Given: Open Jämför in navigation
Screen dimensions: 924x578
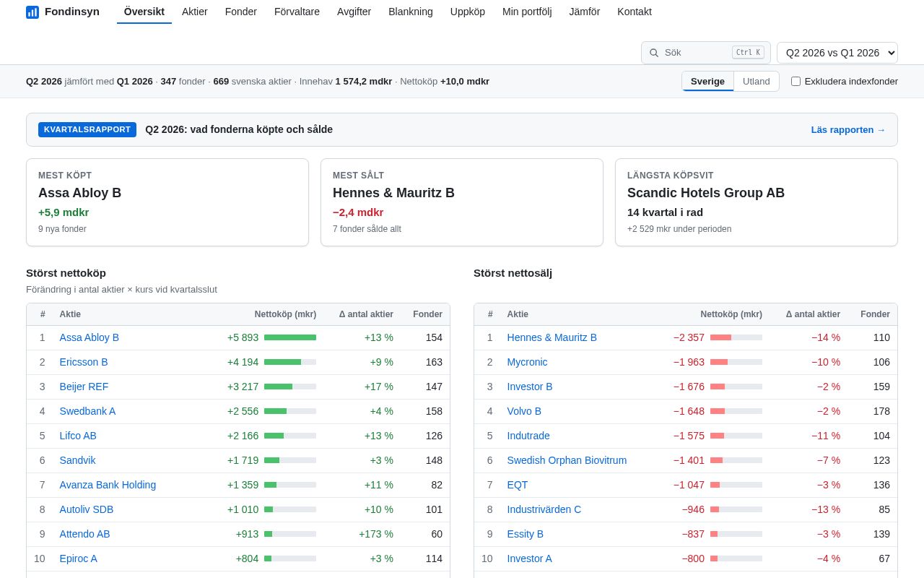Looking at the screenshot, I should [x=584, y=12].
